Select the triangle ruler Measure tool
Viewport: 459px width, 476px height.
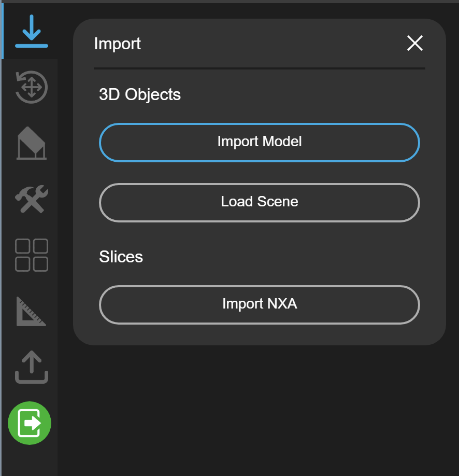31,312
